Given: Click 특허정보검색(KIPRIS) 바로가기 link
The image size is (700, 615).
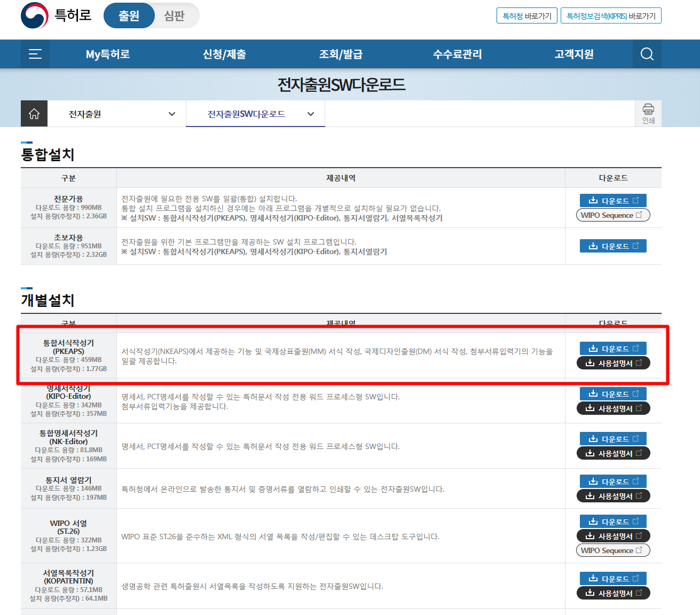Looking at the screenshot, I should click(x=611, y=16).
